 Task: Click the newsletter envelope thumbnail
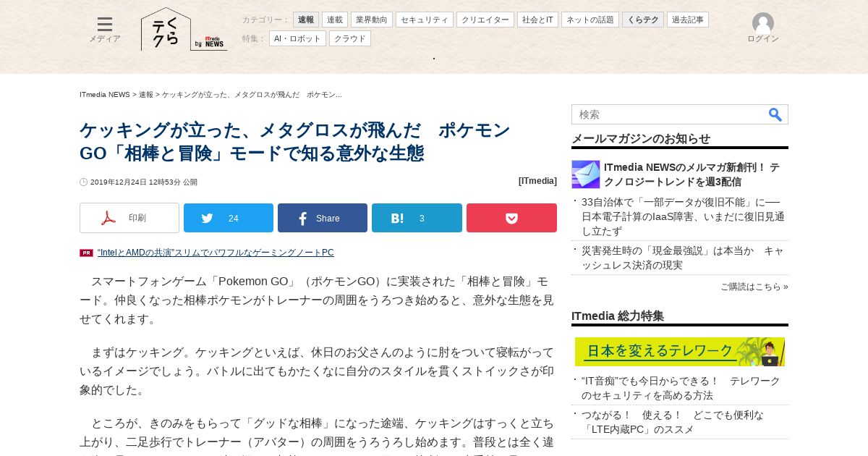586,174
